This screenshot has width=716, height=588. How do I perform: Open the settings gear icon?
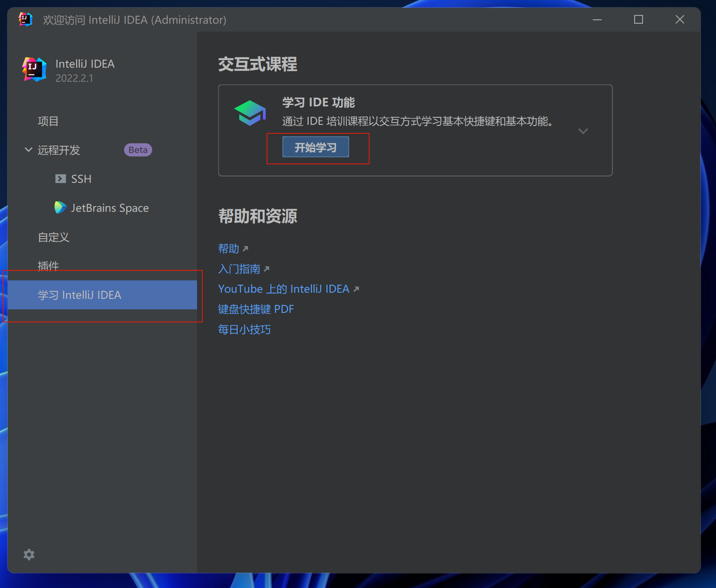tap(29, 555)
